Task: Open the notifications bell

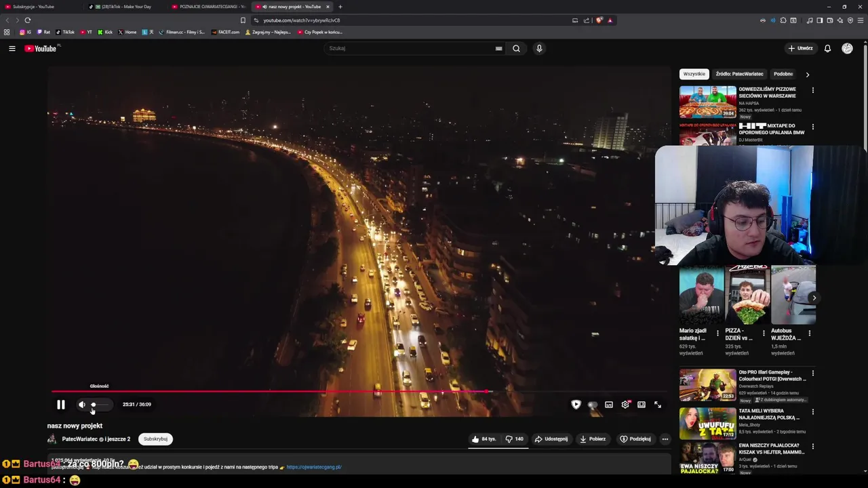Action: point(827,48)
